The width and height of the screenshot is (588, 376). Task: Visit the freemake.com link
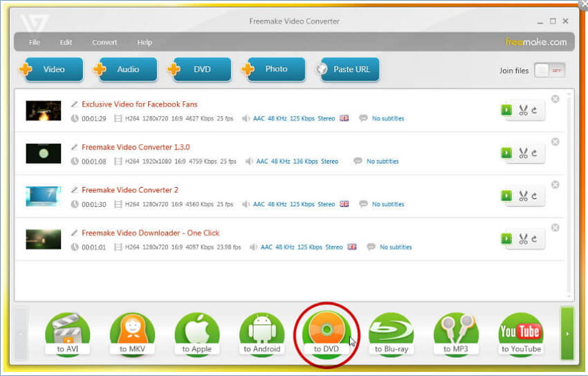536,42
